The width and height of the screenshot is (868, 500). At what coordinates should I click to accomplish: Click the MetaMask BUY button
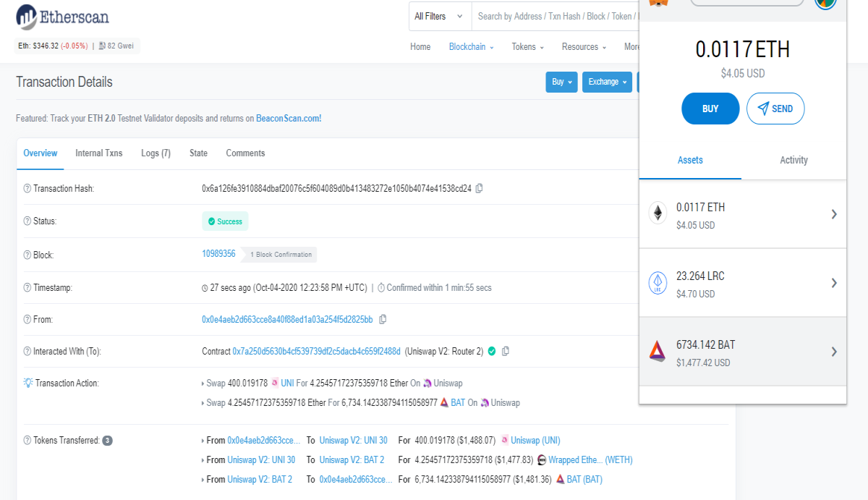pyautogui.click(x=710, y=109)
